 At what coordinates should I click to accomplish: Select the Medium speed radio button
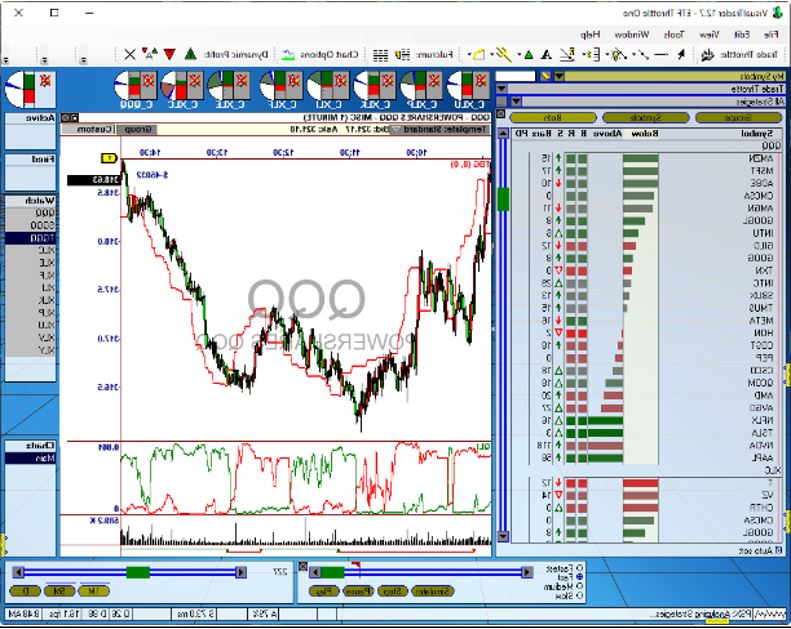[580, 586]
